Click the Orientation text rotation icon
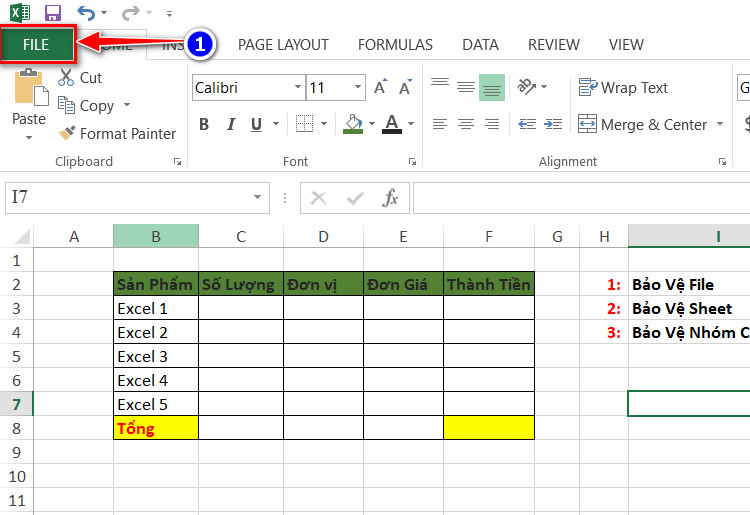Viewport: 750px width, 515px height. pyautogui.click(x=527, y=87)
